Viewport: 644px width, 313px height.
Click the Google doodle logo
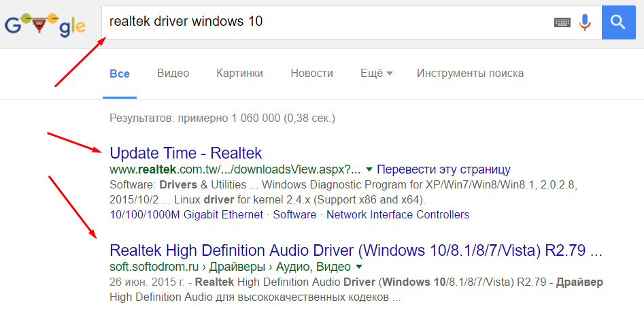[x=45, y=24]
